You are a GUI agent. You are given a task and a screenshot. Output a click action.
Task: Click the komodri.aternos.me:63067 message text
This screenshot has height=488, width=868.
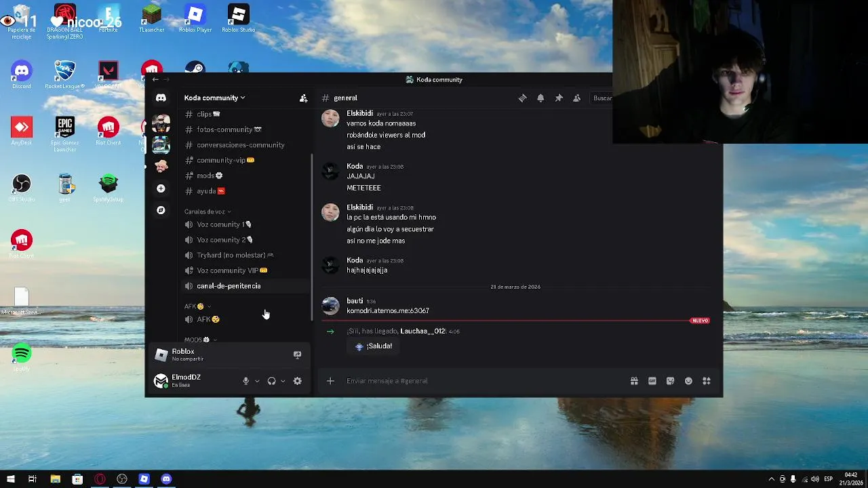[x=388, y=310]
